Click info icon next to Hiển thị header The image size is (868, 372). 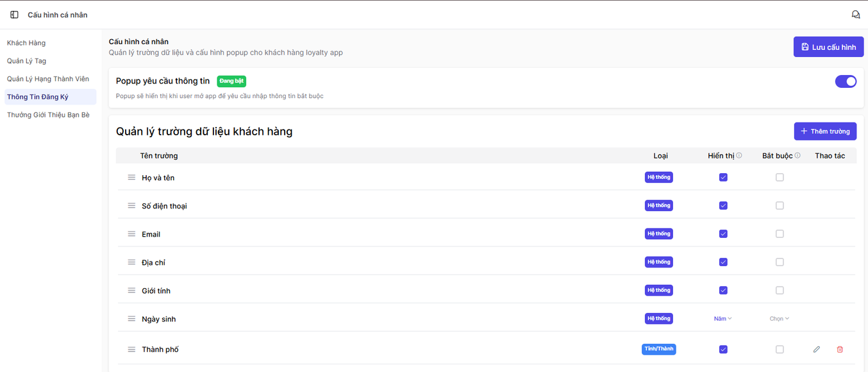coord(739,155)
